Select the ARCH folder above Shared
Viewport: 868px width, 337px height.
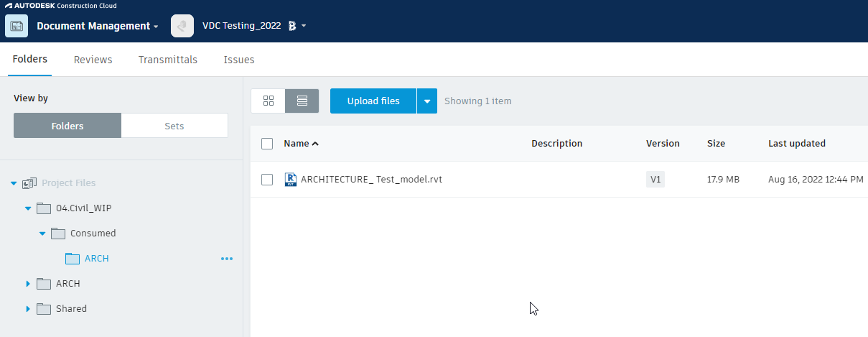68,284
